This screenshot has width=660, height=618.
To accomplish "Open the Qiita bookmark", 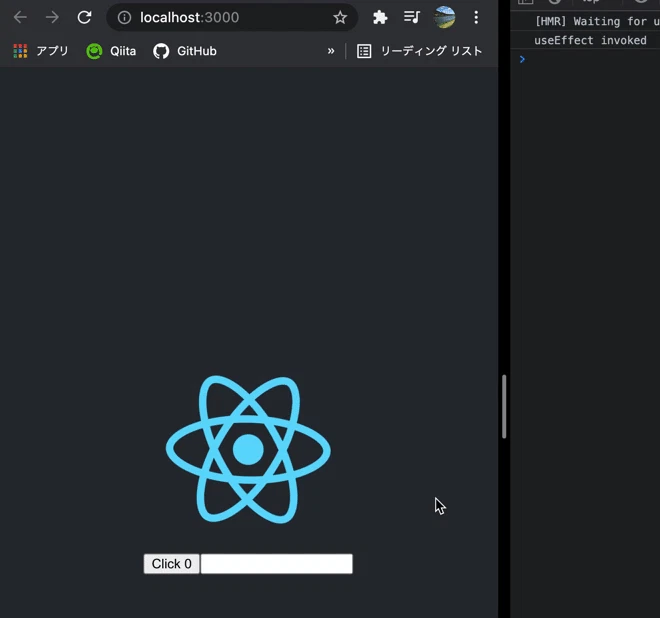I will (111, 51).
